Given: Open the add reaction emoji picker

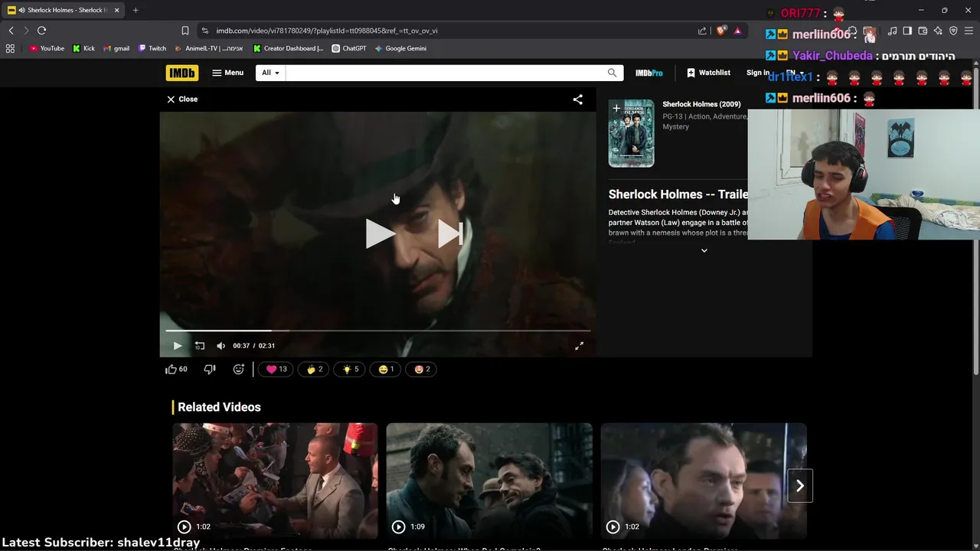Looking at the screenshot, I should pos(238,369).
